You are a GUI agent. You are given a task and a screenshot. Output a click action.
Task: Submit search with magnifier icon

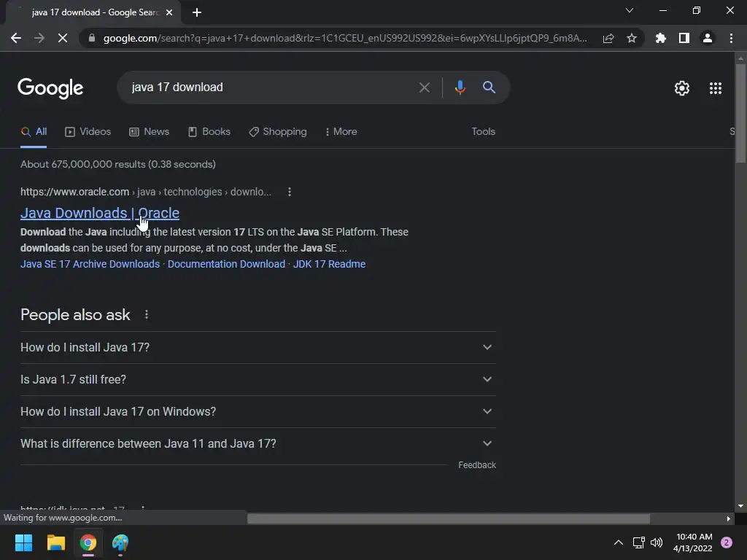pos(489,87)
